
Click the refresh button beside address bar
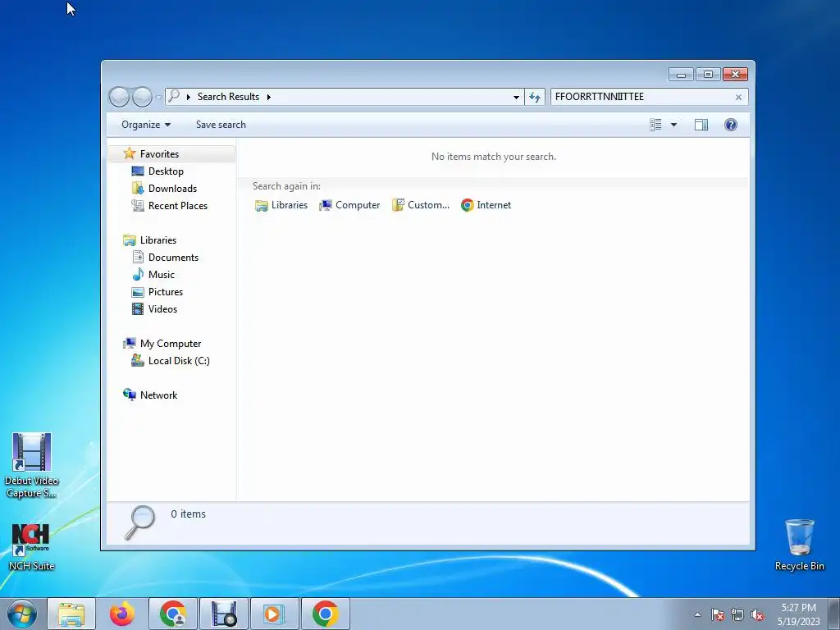point(535,97)
